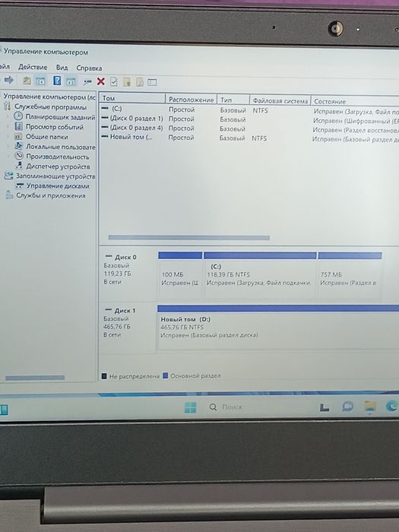Select the 100 МБ partition on Диск 0
Viewport: 399px width, 532px height.
pos(180,275)
